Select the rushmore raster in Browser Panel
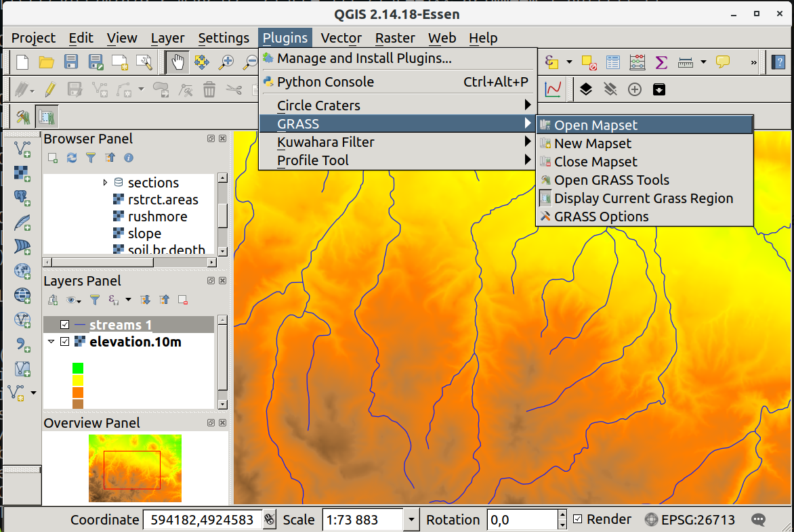This screenshot has height=532, width=794. 157,217
